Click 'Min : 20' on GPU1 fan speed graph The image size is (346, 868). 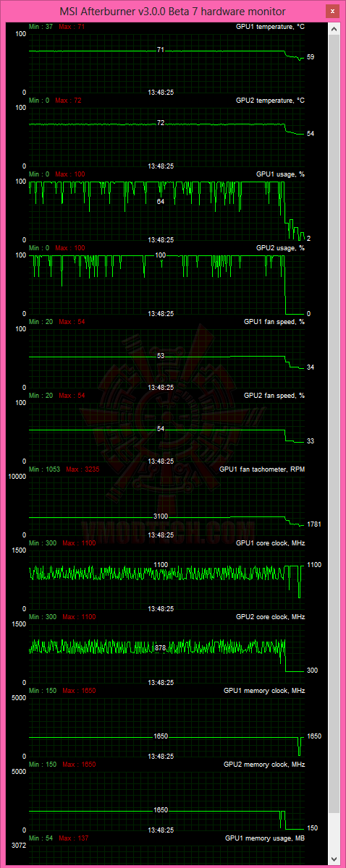[x=41, y=322]
